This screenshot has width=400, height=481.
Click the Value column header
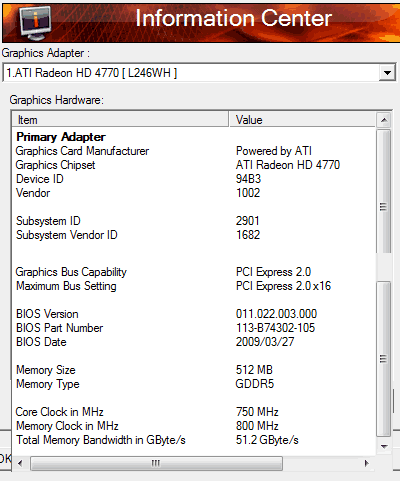pos(302,120)
